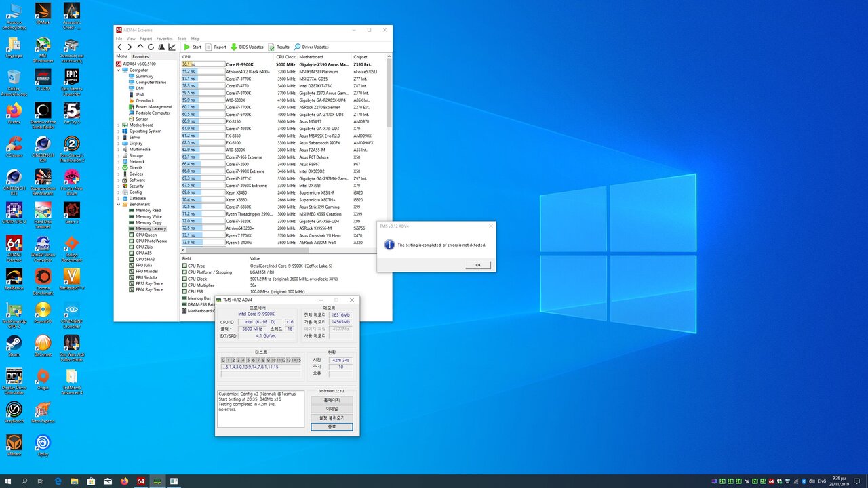Open the View menu
Screen dimensions: 868x488
coord(131,39)
